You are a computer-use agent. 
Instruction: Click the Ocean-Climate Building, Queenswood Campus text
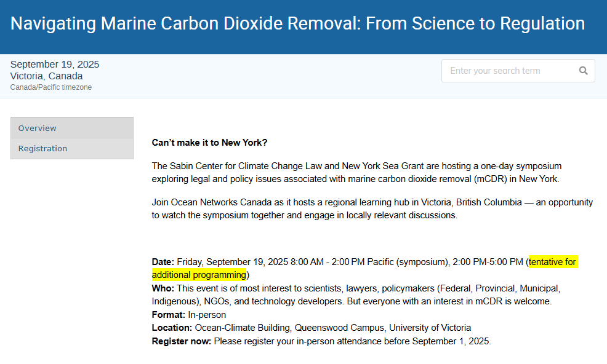289,328
